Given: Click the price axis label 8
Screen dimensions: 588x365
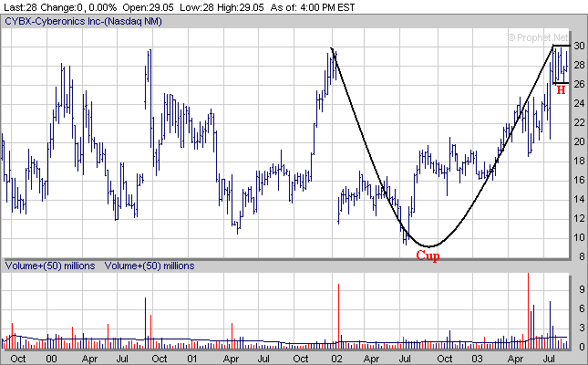Looking at the screenshot, I should (582, 256).
